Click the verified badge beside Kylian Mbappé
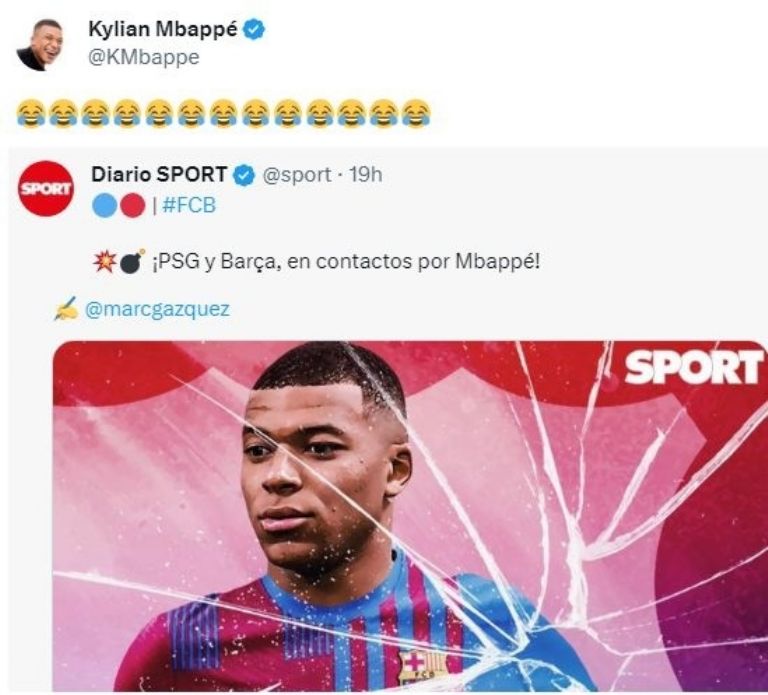 (x=255, y=29)
